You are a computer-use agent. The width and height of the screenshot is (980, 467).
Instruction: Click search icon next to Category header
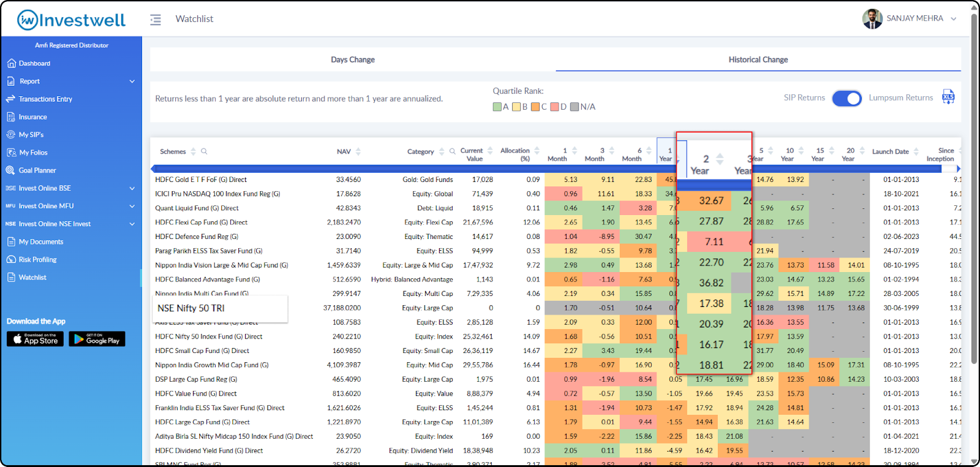(453, 151)
